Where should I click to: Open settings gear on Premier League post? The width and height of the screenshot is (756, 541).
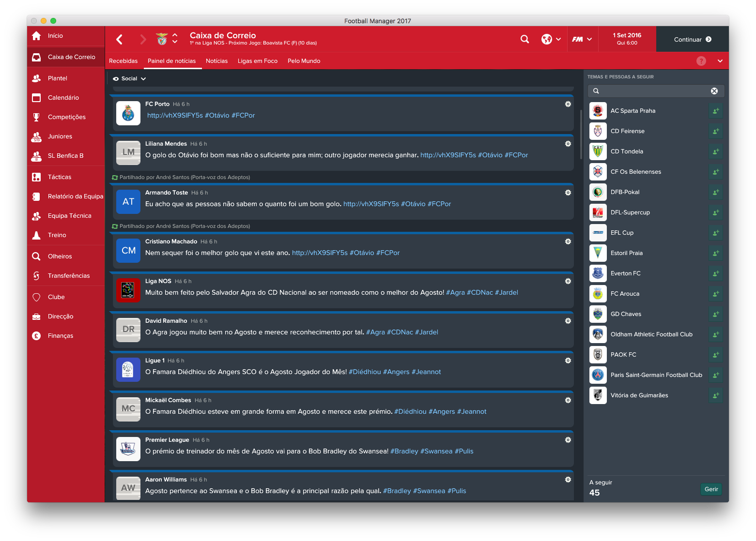coord(568,440)
